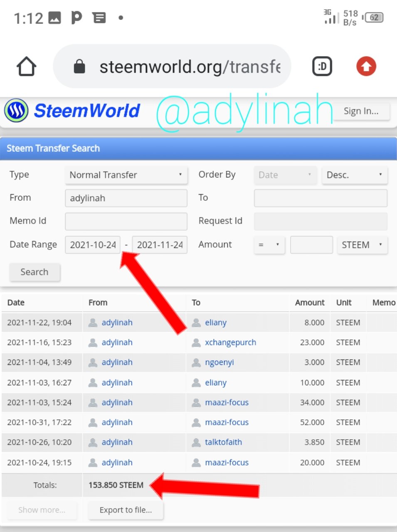Click the Sign In button

pyautogui.click(x=361, y=111)
